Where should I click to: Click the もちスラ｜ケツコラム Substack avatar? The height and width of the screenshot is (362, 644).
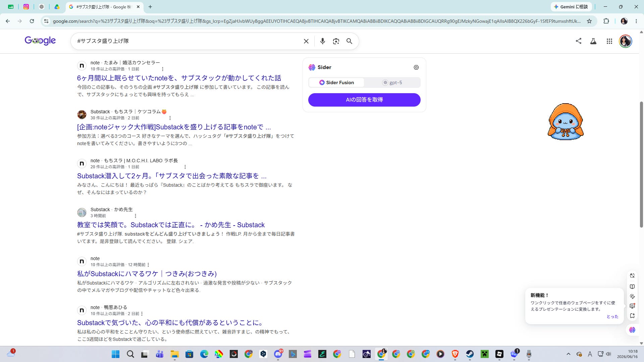pyautogui.click(x=82, y=115)
